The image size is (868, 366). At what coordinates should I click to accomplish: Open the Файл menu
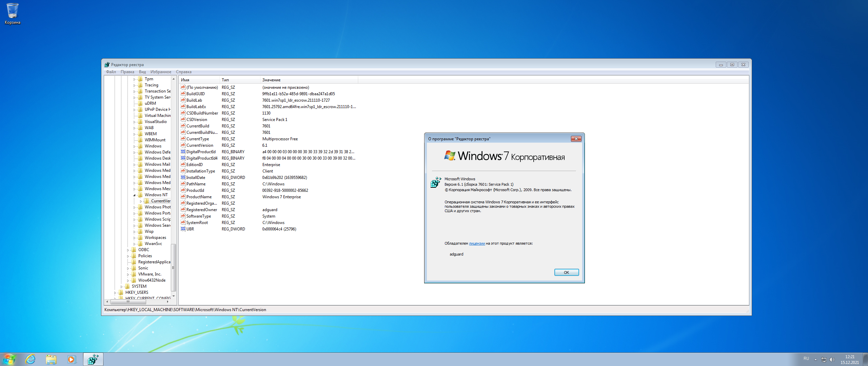click(111, 72)
